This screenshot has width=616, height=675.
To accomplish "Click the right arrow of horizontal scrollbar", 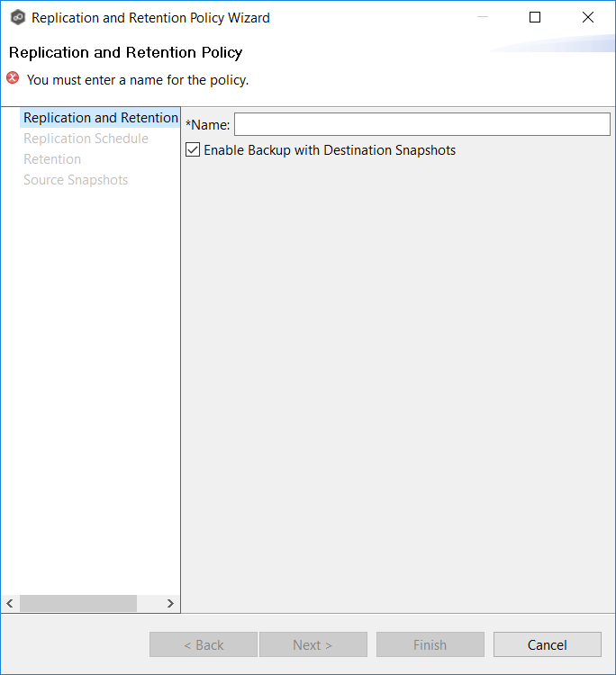I will [170, 603].
